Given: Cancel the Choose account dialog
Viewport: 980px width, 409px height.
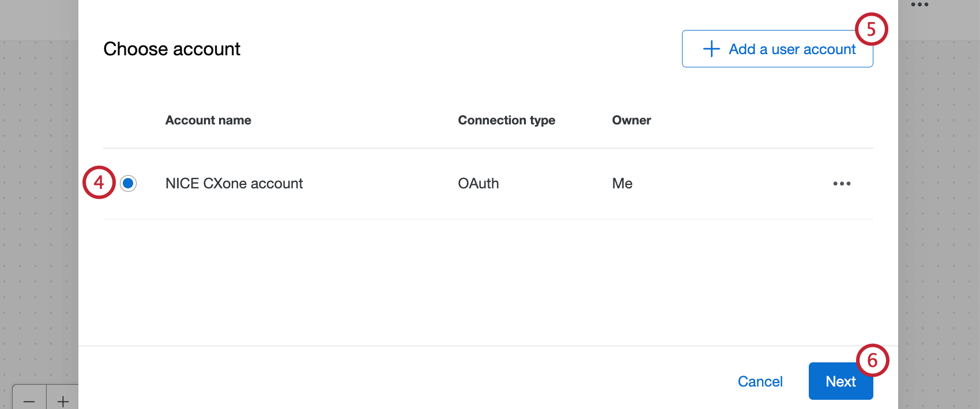Looking at the screenshot, I should click(x=760, y=381).
